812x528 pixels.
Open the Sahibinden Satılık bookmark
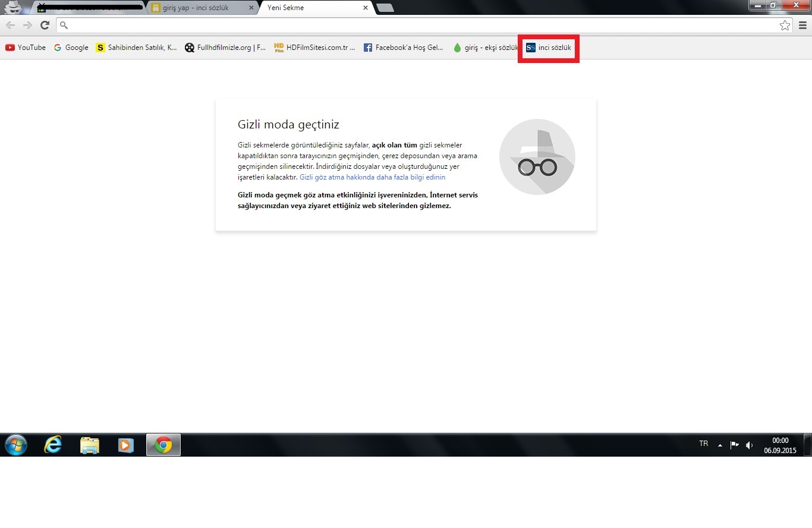(136, 48)
